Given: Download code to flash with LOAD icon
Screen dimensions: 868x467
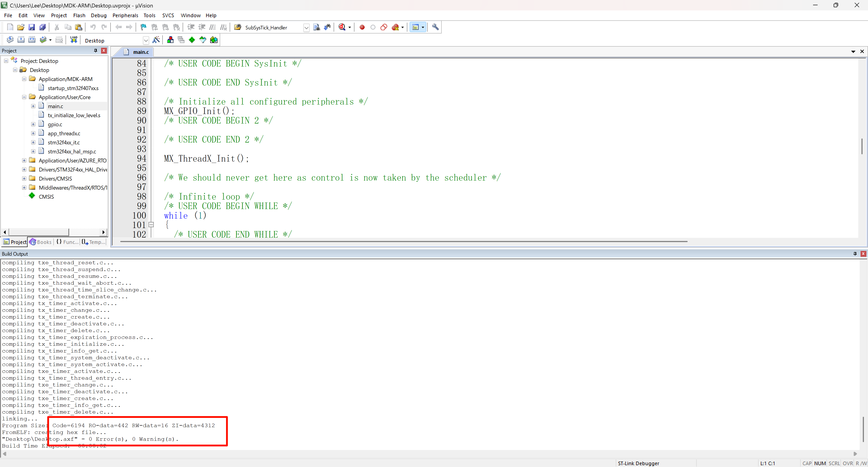Looking at the screenshot, I should point(74,39).
